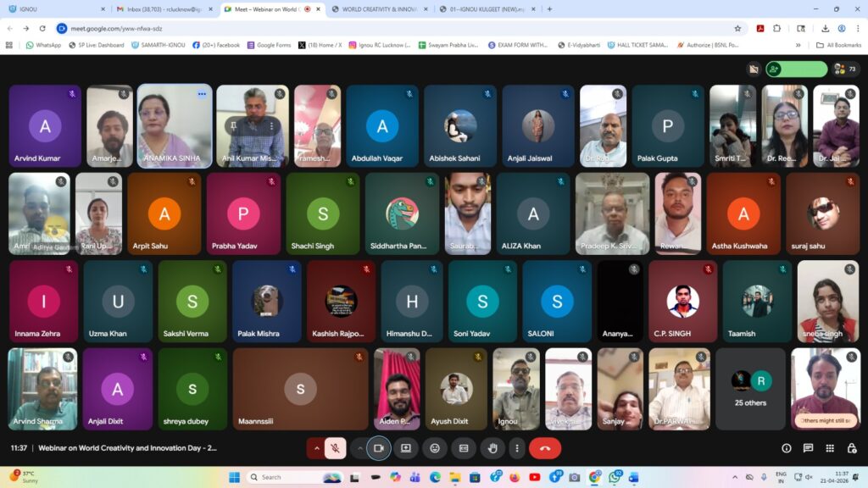Open the meeting details info icon
This screenshot has height=488, width=868.
pyautogui.click(x=787, y=448)
